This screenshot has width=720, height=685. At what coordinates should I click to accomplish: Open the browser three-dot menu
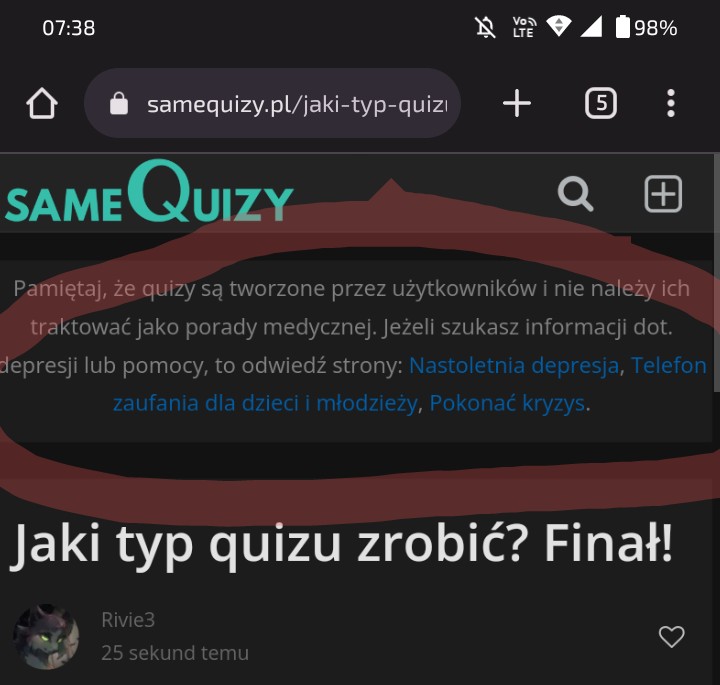[x=671, y=103]
